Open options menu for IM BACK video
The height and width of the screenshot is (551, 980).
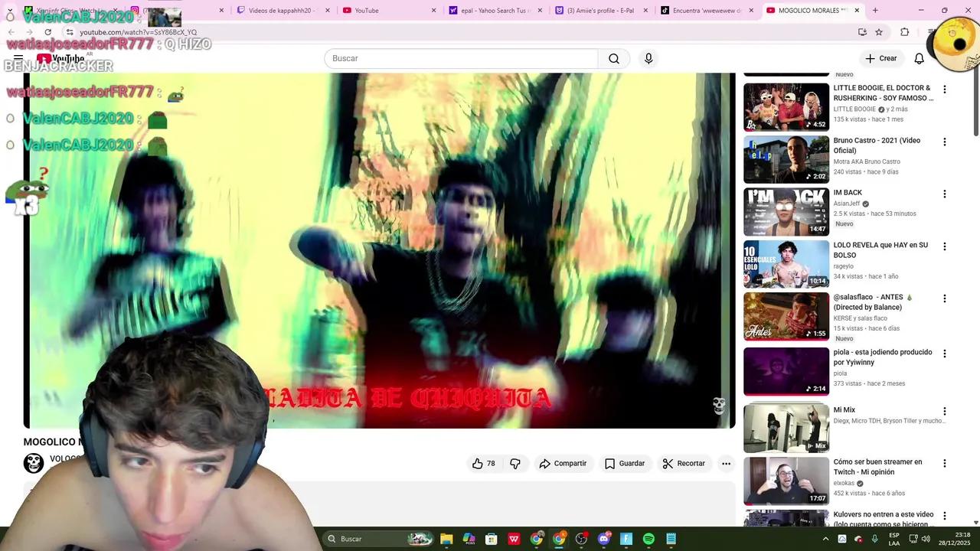(x=944, y=194)
